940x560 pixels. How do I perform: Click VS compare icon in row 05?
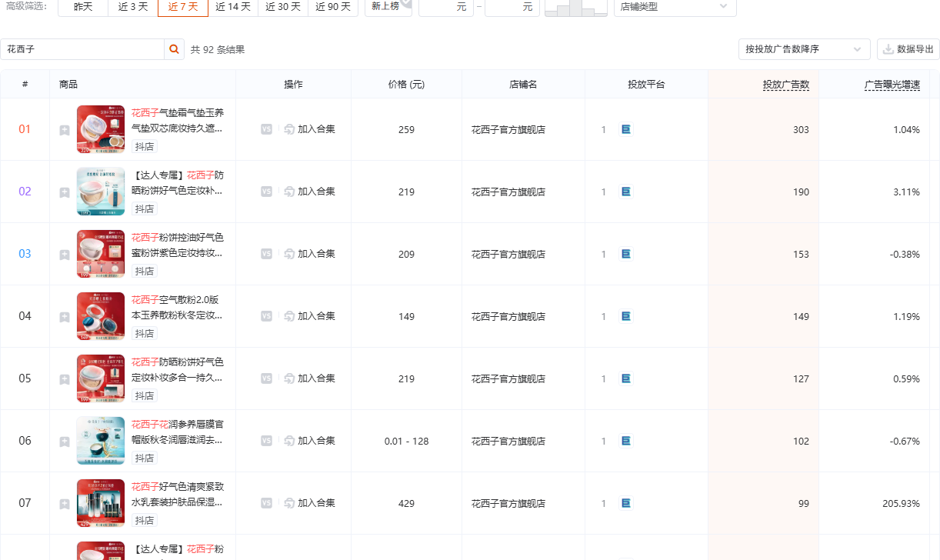click(x=266, y=378)
